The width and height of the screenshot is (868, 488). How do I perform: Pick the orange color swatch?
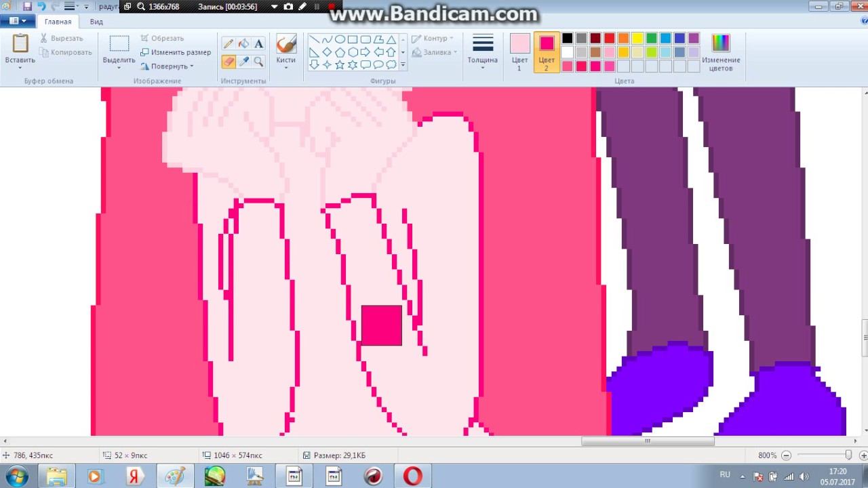coord(623,39)
